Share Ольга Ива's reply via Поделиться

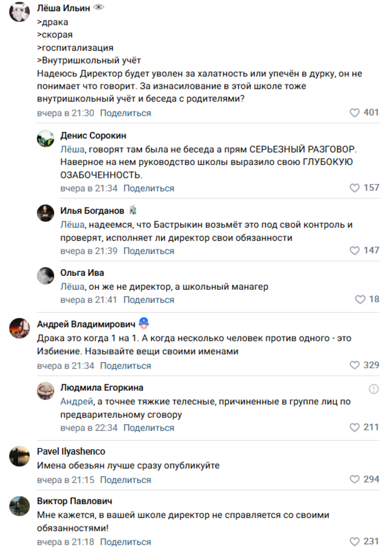coord(149,300)
